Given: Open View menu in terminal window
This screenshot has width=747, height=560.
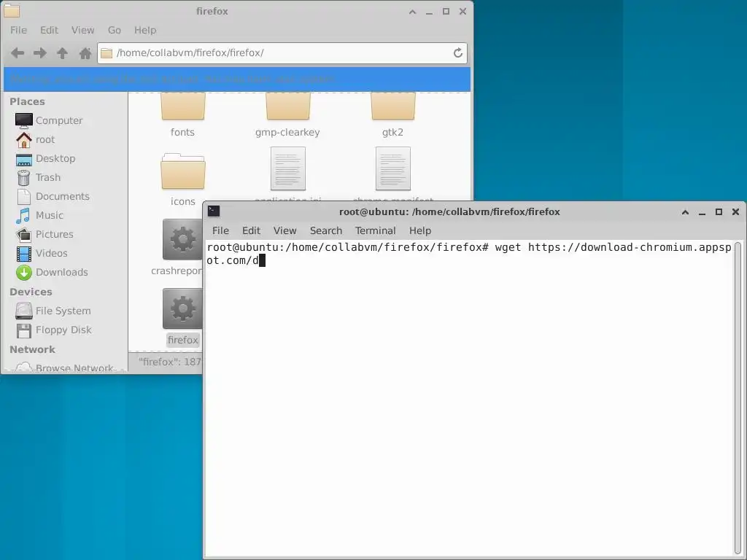Looking at the screenshot, I should point(285,230).
